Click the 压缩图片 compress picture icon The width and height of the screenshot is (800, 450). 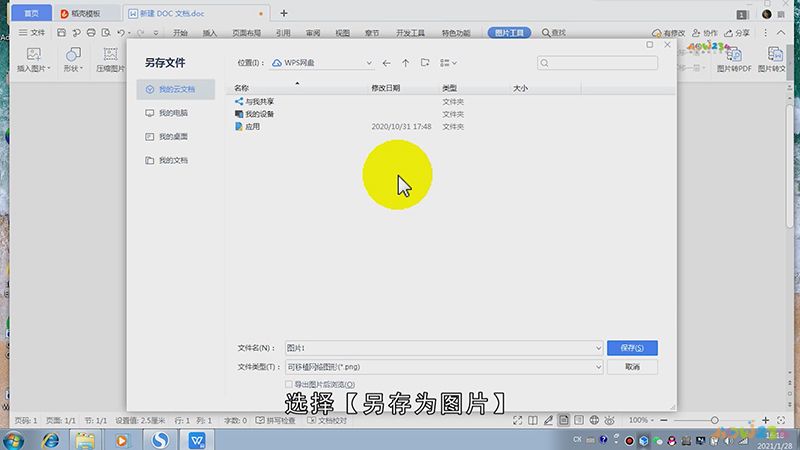pyautogui.click(x=110, y=54)
